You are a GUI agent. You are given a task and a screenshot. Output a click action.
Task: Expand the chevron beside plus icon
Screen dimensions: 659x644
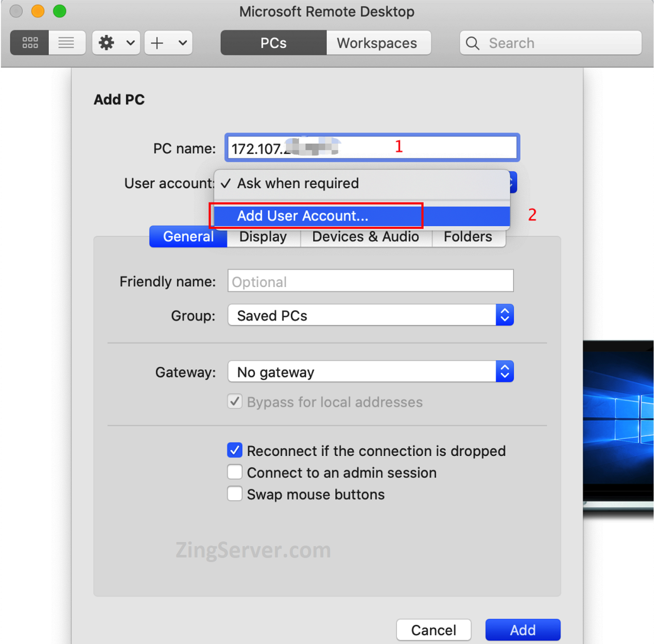click(183, 43)
